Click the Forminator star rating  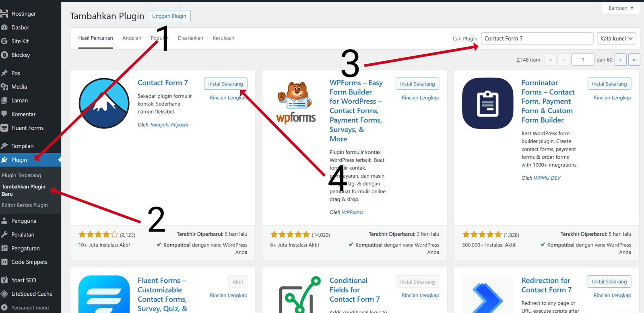[x=482, y=234]
